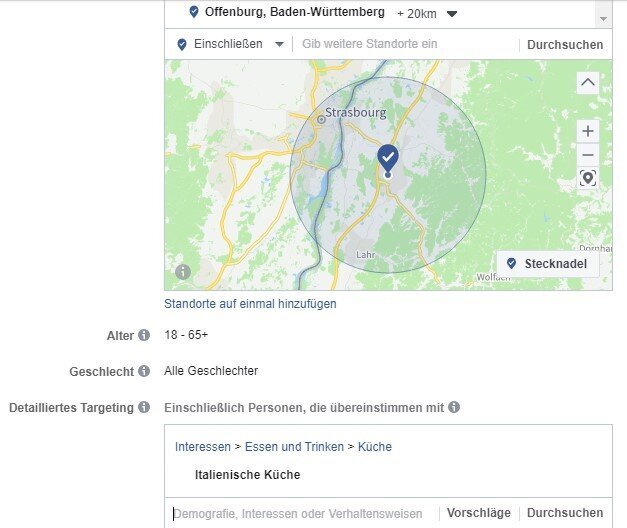
Task: Click the Demografie, Interessen search field
Action: click(x=300, y=513)
